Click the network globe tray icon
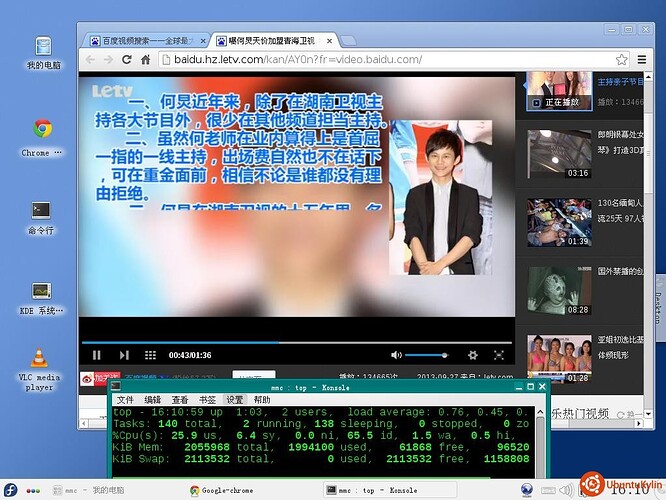This screenshot has height=500, width=666. pos(527,490)
